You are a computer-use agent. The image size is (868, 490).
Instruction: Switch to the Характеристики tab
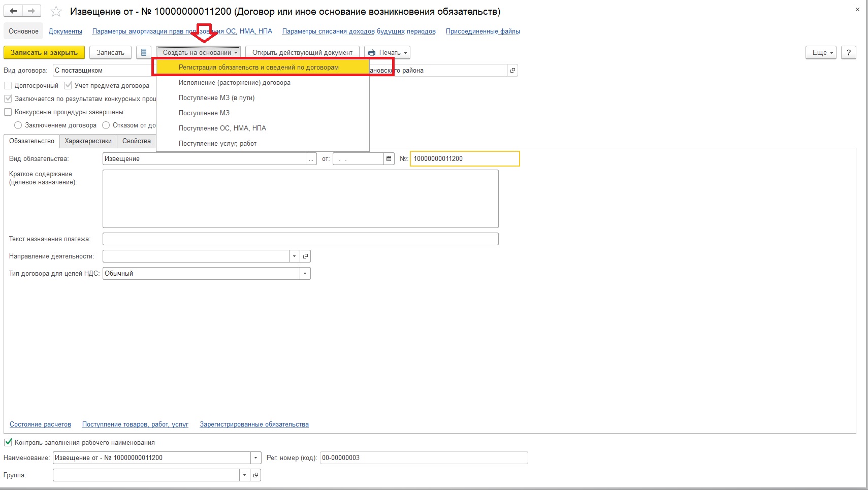(x=88, y=141)
